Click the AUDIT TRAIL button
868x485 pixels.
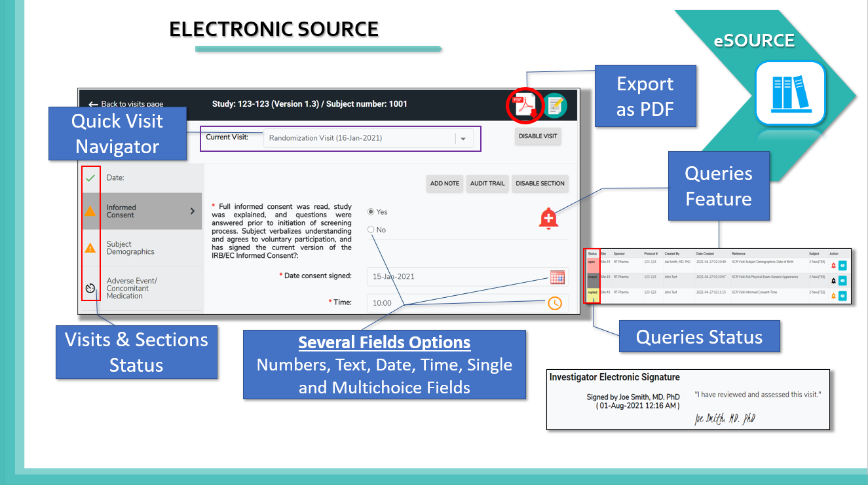click(487, 183)
